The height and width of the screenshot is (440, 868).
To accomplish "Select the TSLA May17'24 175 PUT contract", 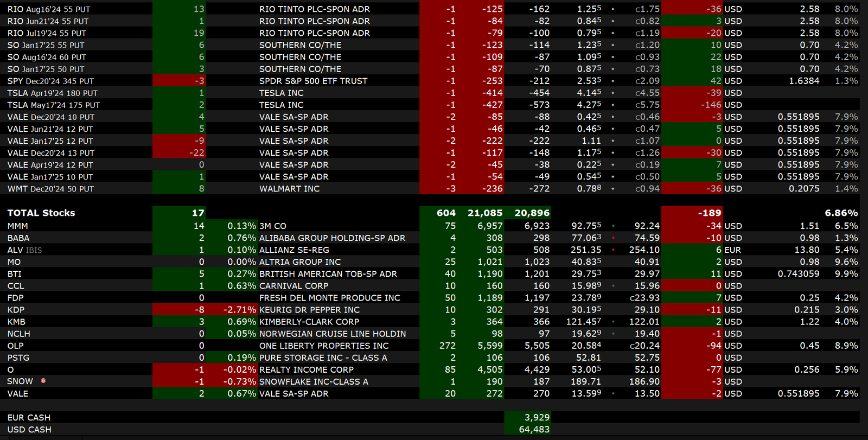I will coord(54,105).
